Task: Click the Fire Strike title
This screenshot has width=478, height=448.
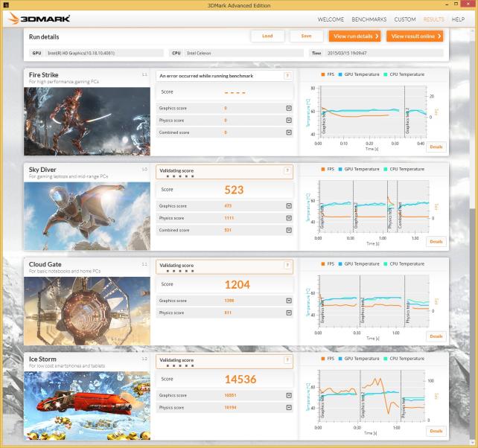Action: coord(44,75)
